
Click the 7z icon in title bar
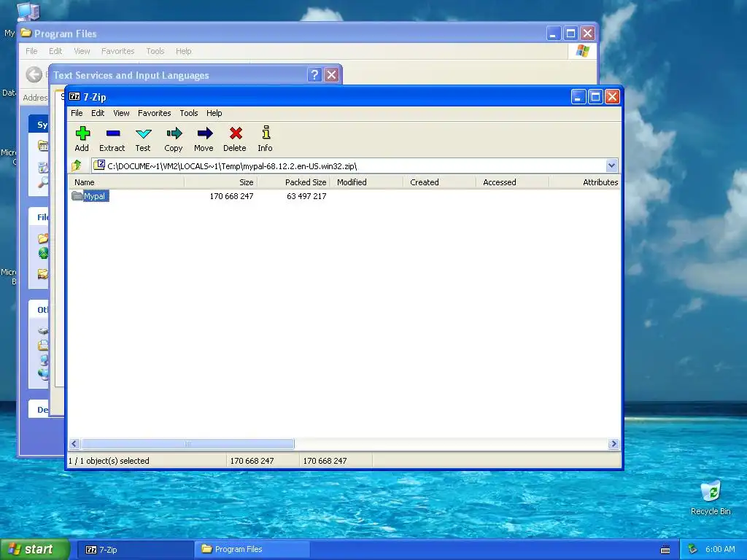[75, 97]
